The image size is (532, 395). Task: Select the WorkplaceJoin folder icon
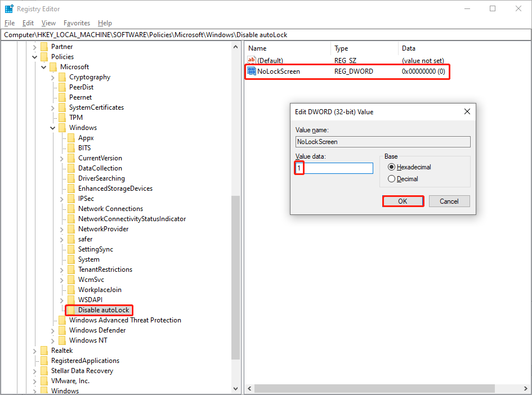71,290
